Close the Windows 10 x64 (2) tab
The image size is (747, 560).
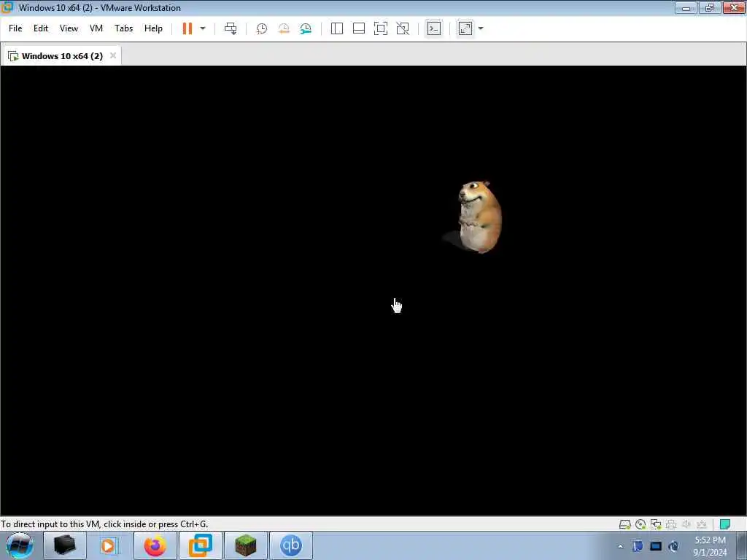pyautogui.click(x=113, y=55)
